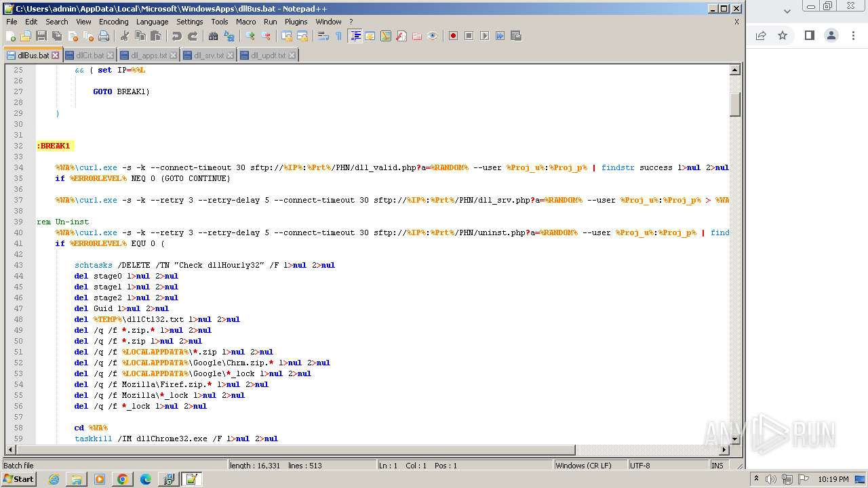Click the vertical scrollbar thumb
This screenshot has height=488, width=868.
point(735,105)
